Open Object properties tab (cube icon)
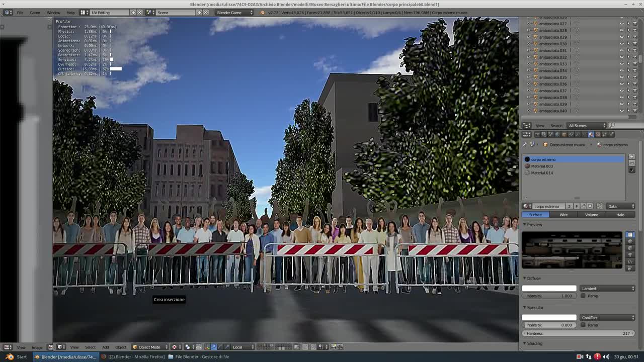644x362 pixels. coord(565,134)
